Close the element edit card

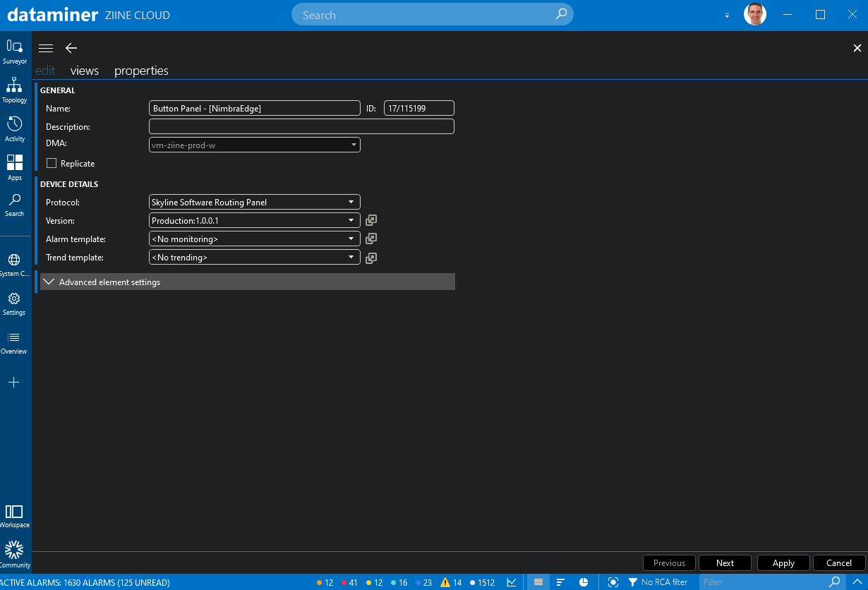click(857, 48)
